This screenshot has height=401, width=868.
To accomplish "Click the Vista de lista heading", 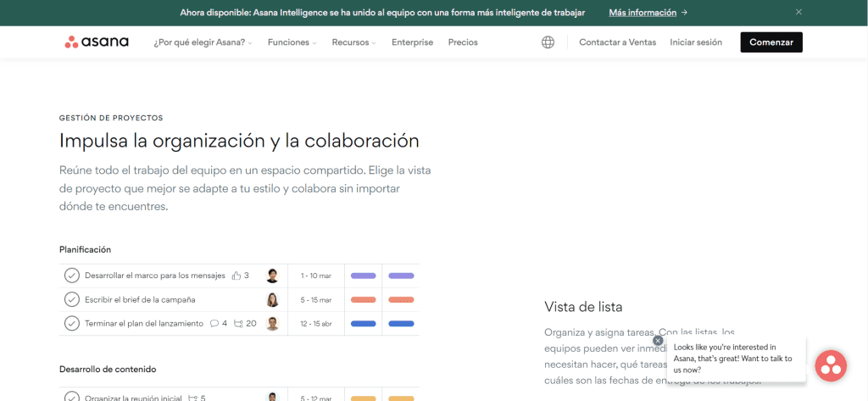I will [583, 306].
